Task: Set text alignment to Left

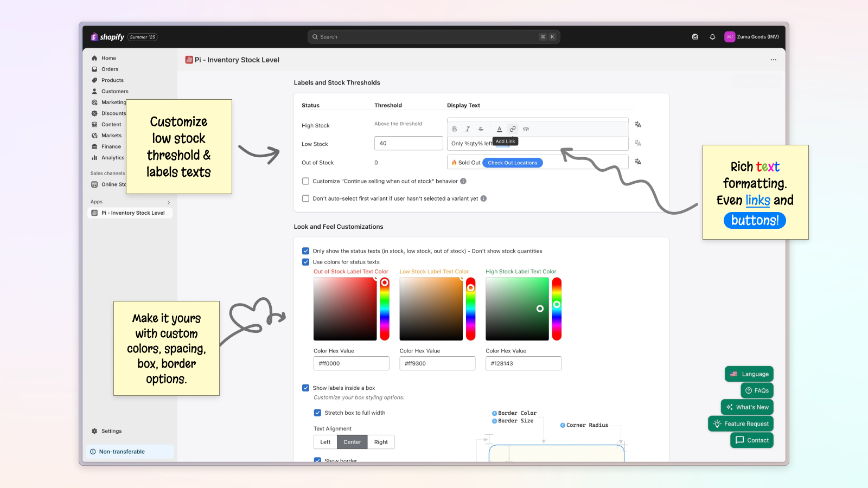Action: pyautogui.click(x=325, y=442)
